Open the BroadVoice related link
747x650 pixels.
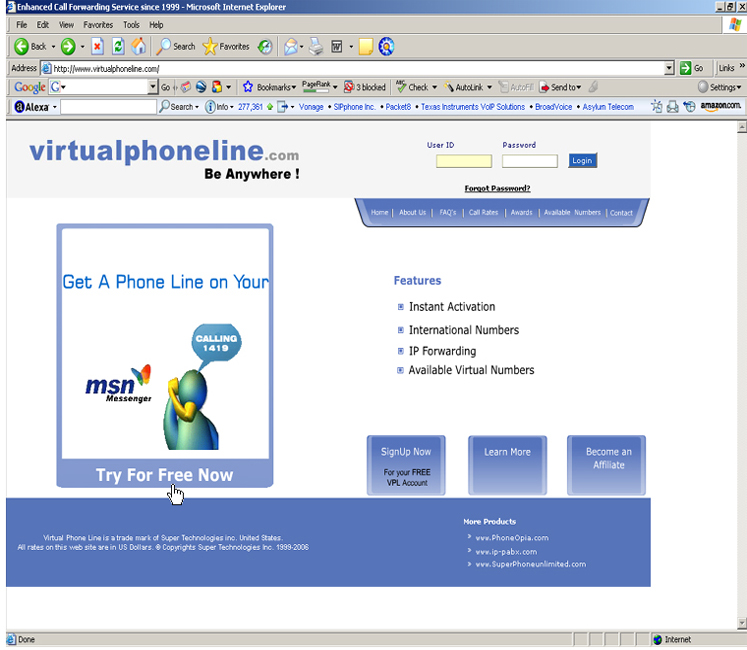[553, 107]
